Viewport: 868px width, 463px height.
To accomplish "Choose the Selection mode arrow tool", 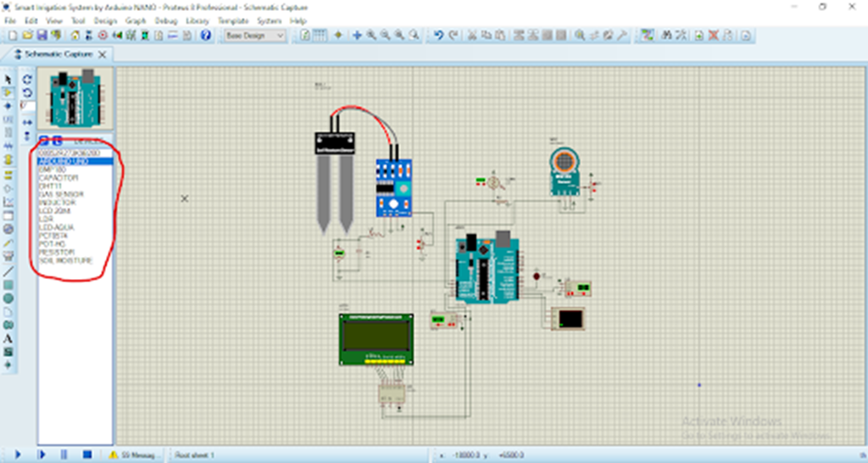I will [8, 79].
